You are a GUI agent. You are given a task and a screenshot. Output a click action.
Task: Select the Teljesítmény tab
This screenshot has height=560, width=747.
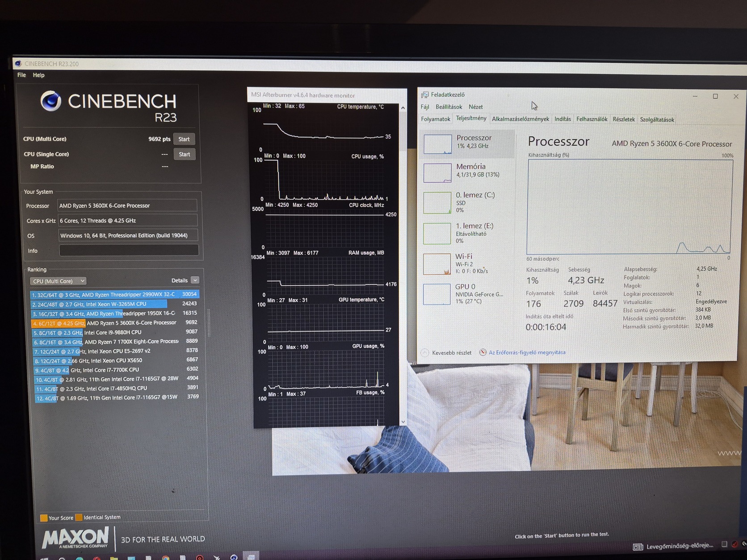pyautogui.click(x=471, y=118)
